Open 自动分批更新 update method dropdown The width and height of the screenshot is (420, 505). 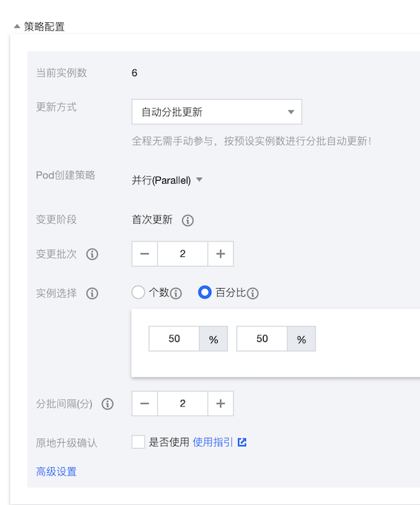[217, 112]
